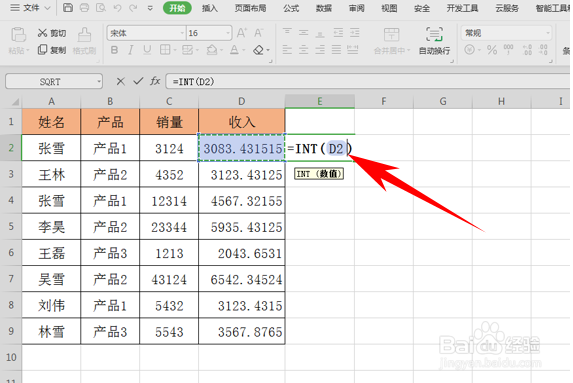Switch to the 数据 tab

(324, 8)
